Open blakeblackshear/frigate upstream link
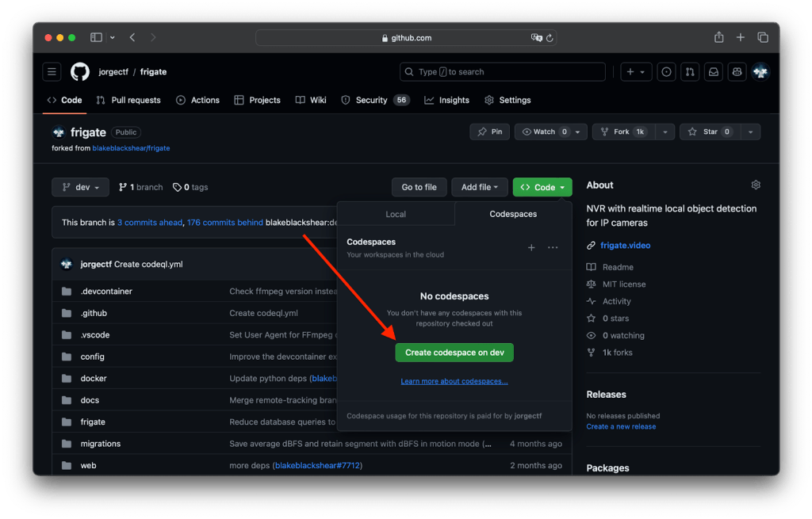This screenshot has height=519, width=812. click(131, 148)
